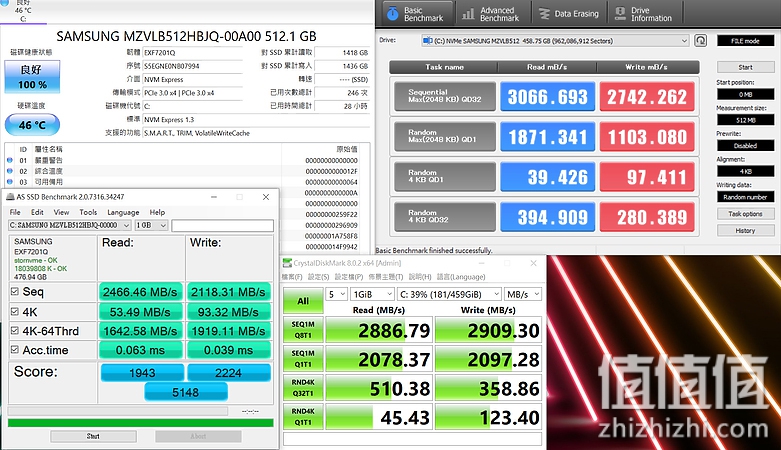This screenshot has width=781, height=450.
Task: Click the CrystalDiskMark title bar app icon
Action: pos(287,263)
